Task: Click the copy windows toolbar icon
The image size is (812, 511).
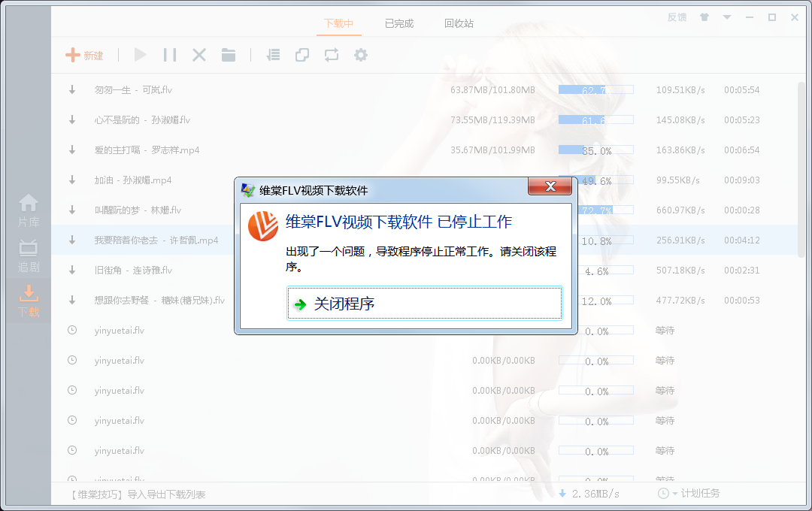Action: click(x=302, y=55)
